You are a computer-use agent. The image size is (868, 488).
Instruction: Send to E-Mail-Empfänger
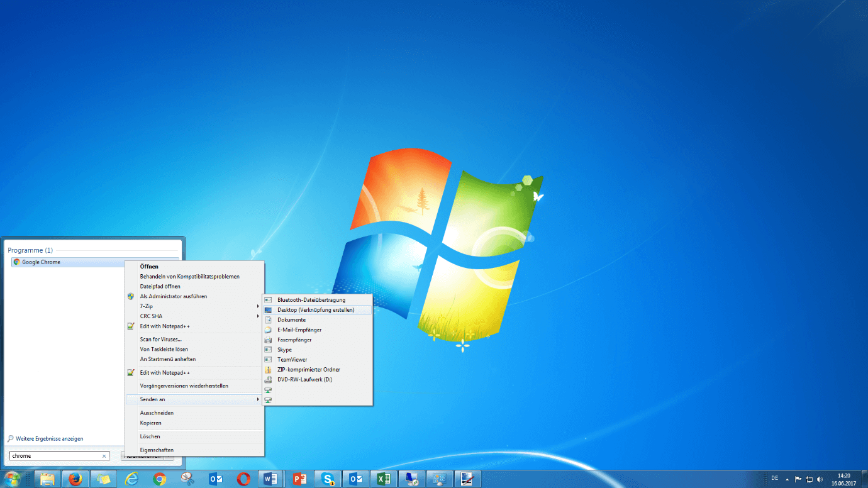[x=318, y=330]
